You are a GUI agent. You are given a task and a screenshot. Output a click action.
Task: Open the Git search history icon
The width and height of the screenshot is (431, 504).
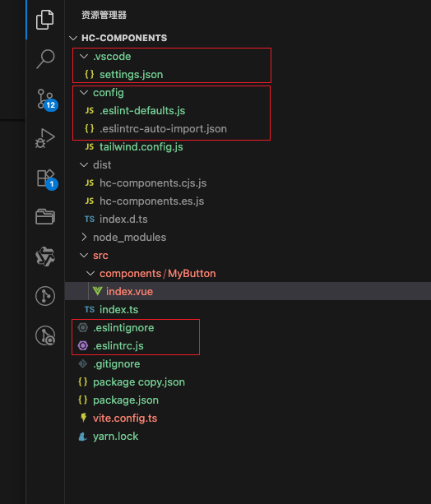click(45, 335)
